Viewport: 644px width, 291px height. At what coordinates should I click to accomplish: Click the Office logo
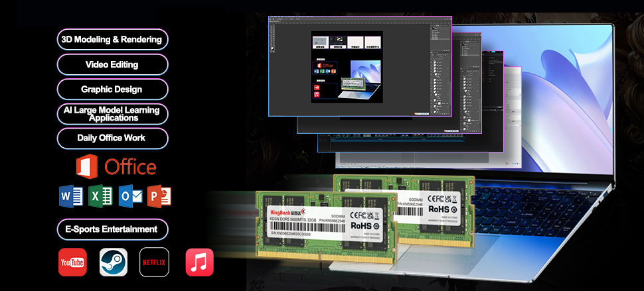[x=116, y=167]
